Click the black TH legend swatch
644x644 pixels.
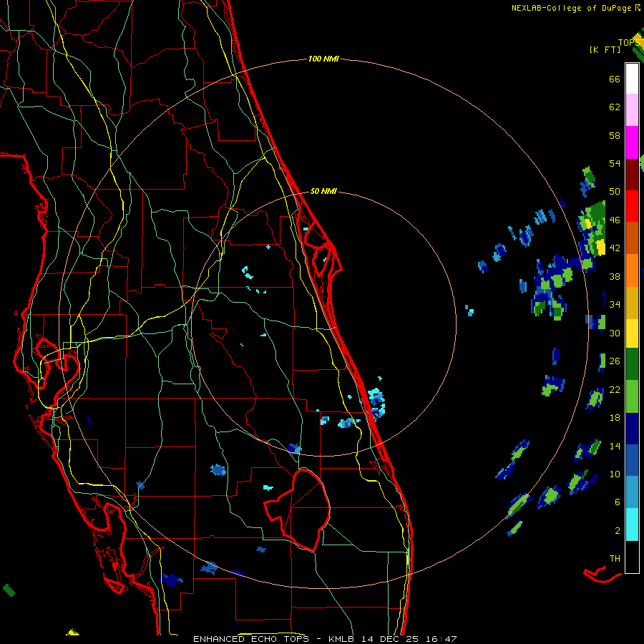[632, 557]
